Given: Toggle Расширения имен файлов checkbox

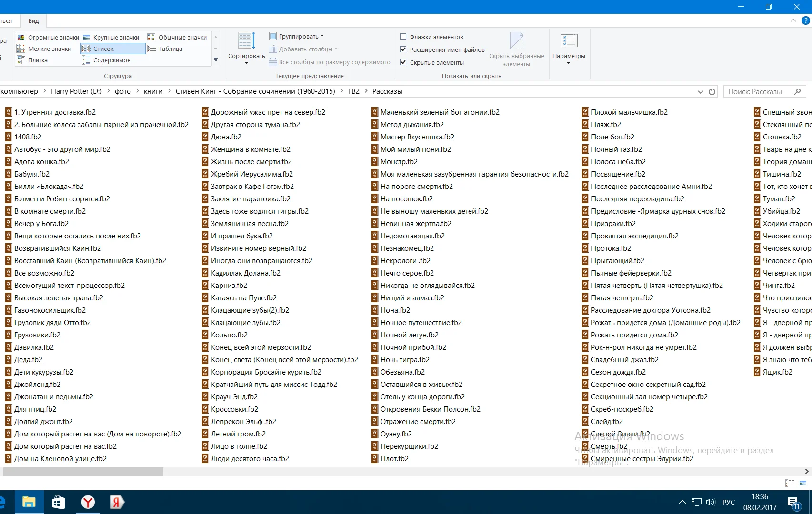Looking at the screenshot, I should tap(403, 49).
